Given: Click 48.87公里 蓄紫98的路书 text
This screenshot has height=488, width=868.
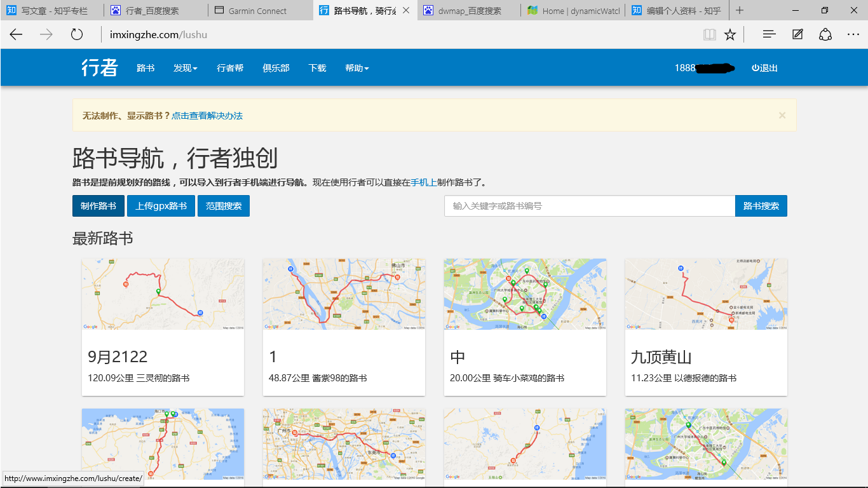Looking at the screenshot, I should click(318, 378).
